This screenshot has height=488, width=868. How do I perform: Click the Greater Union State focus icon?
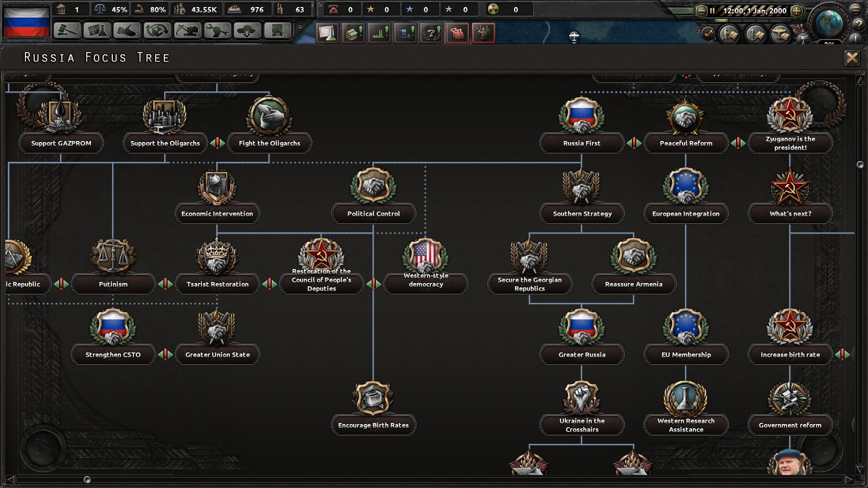pos(217,328)
